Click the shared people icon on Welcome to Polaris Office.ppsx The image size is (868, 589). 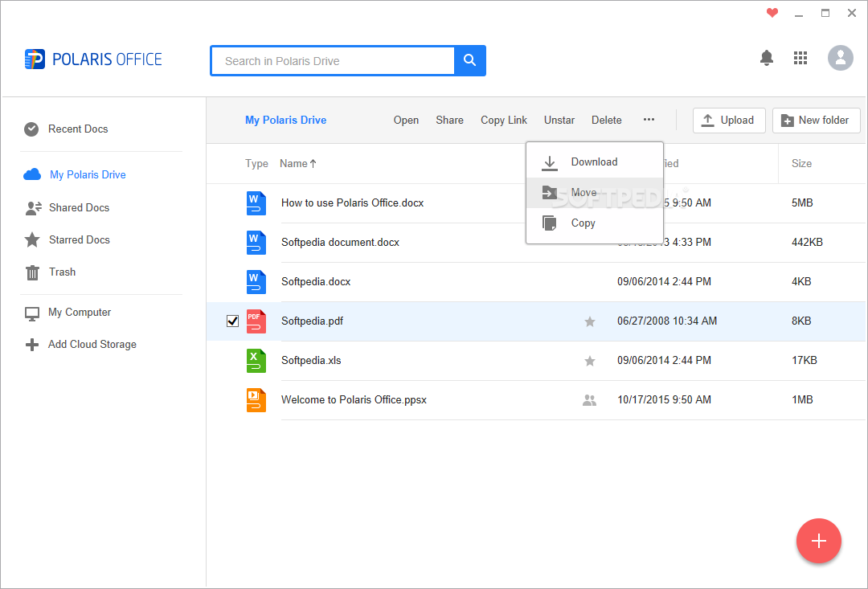[x=590, y=399]
